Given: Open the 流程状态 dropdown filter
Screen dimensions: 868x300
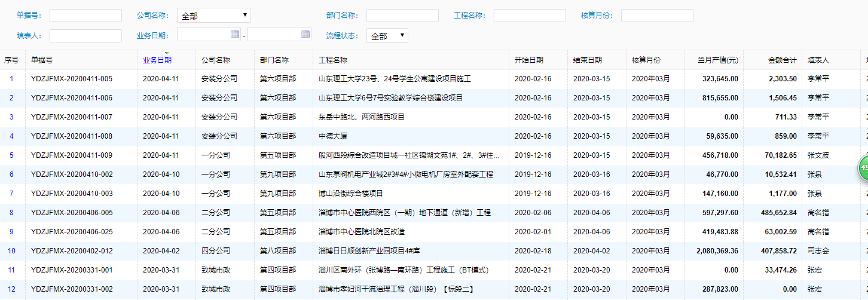Looking at the screenshot, I should point(387,36).
